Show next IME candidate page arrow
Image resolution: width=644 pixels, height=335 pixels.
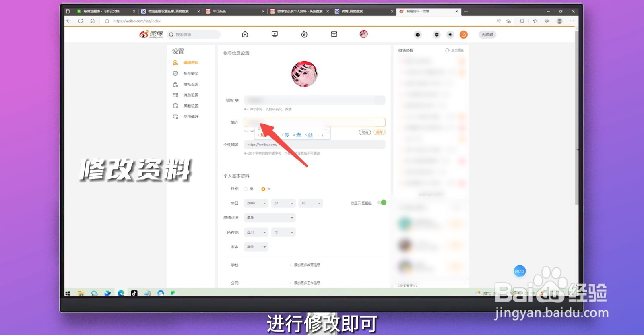click(322, 135)
